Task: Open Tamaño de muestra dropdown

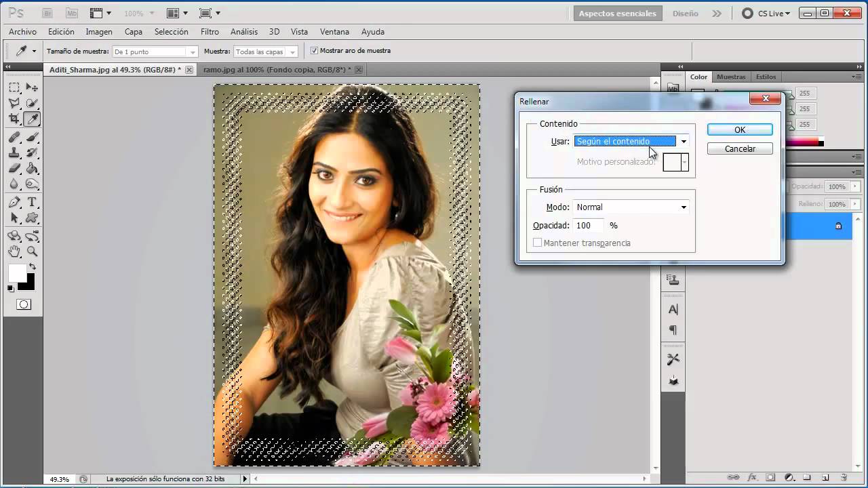Action: coord(155,52)
